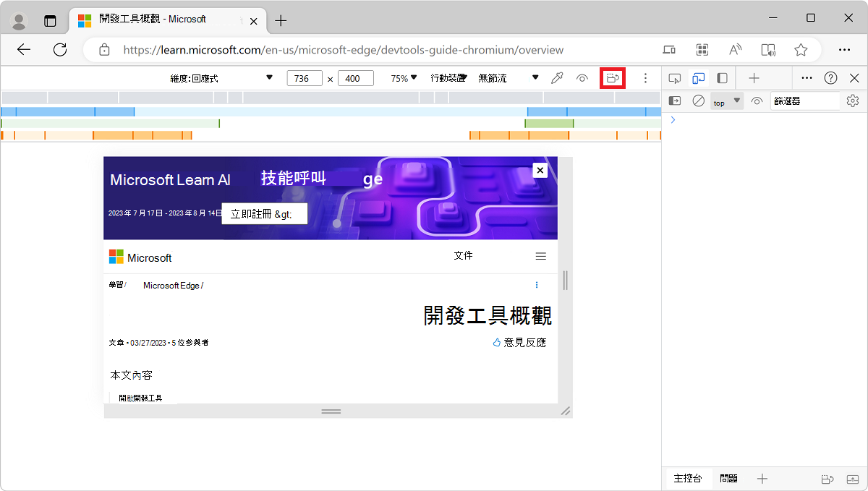Clear the console with the block icon

[698, 101]
